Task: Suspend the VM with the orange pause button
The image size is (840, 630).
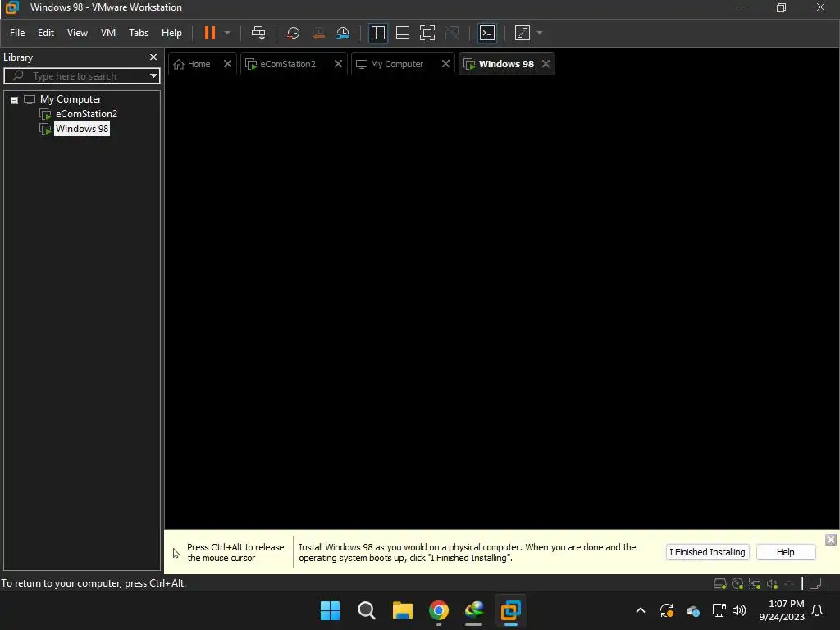Action: click(209, 33)
